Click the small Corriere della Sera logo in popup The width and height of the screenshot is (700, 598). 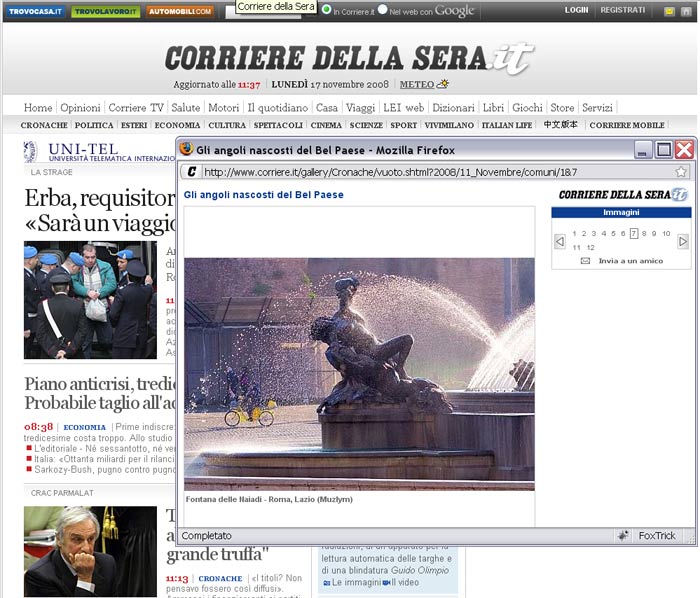623,195
